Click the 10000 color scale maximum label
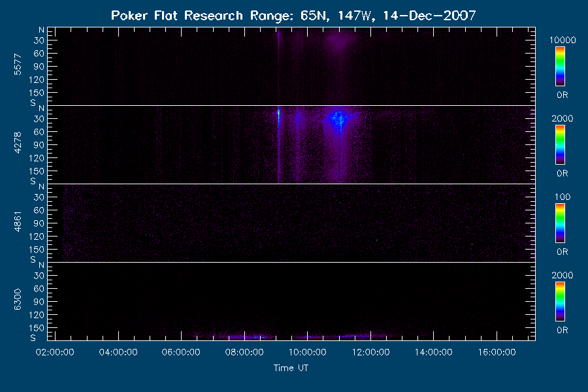The width and height of the screenshot is (588, 392). tap(562, 40)
